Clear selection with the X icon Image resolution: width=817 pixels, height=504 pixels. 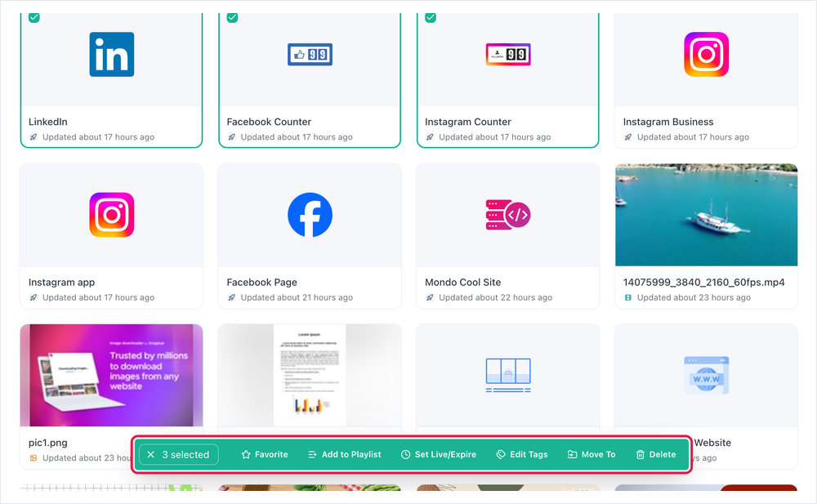(150, 454)
